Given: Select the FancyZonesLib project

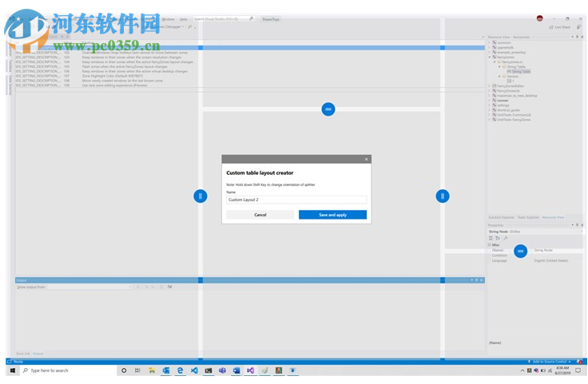Looking at the screenshot, I should tap(507, 91).
